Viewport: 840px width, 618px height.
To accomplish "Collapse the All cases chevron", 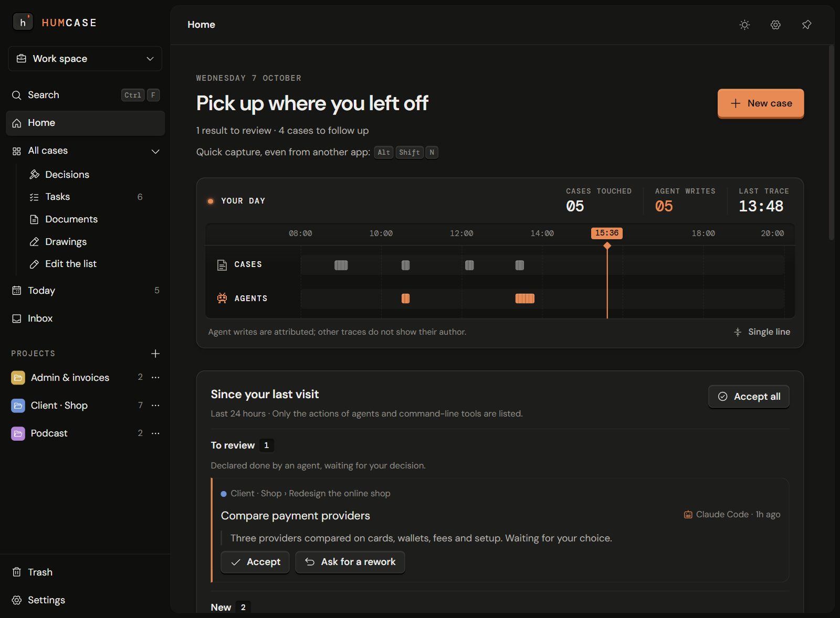I will point(155,151).
